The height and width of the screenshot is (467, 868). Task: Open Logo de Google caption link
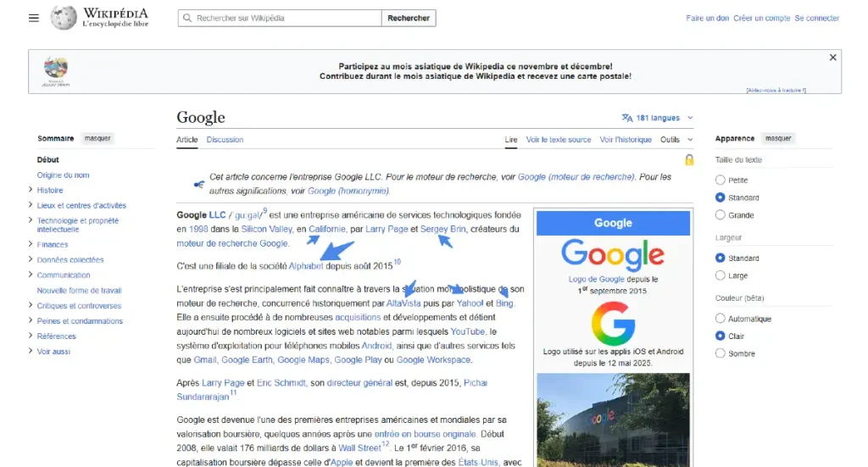596,280
